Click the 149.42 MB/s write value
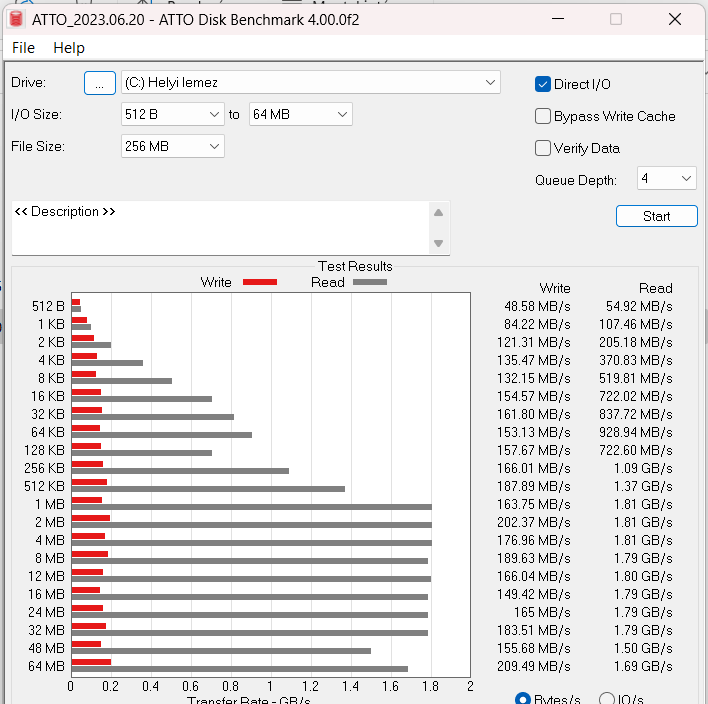The height and width of the screenshot is (704, 708). point(534,594)
